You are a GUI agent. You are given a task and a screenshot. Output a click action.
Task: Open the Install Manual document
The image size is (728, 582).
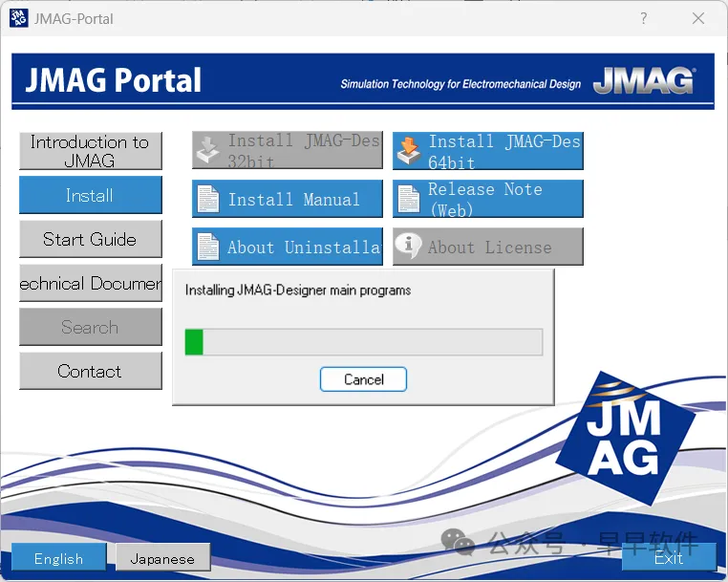[x=288, y=199]
